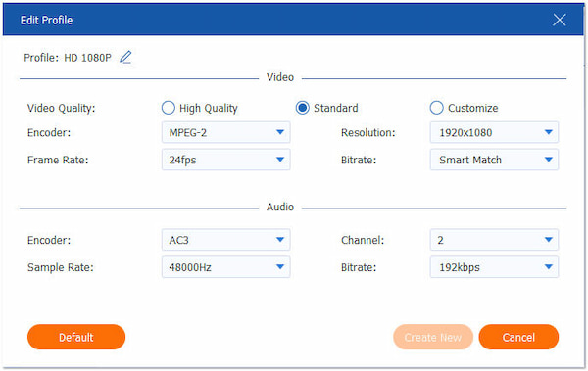Open the Resolution 1920x1080 dropdown

[494, 132]
